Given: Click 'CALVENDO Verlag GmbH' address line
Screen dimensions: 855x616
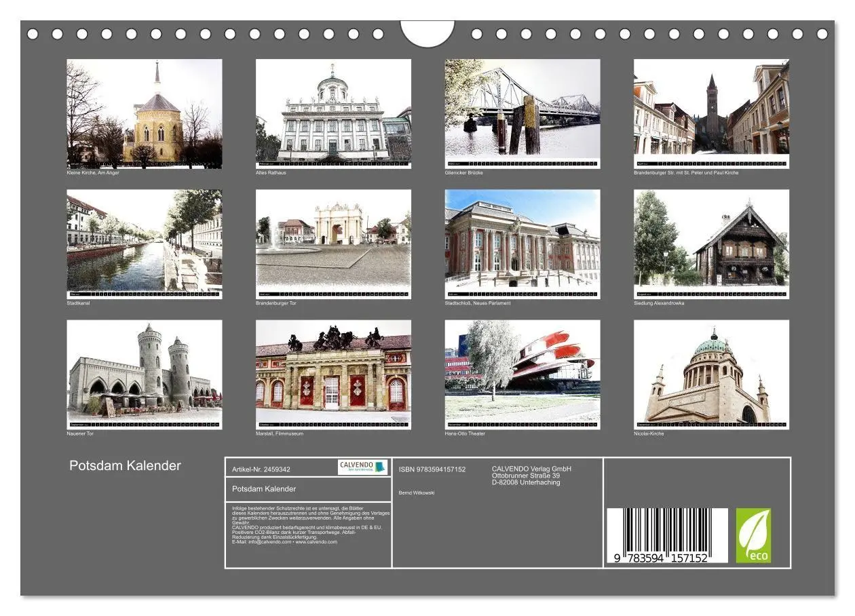Looking at the screenshot, I should 532,469.
